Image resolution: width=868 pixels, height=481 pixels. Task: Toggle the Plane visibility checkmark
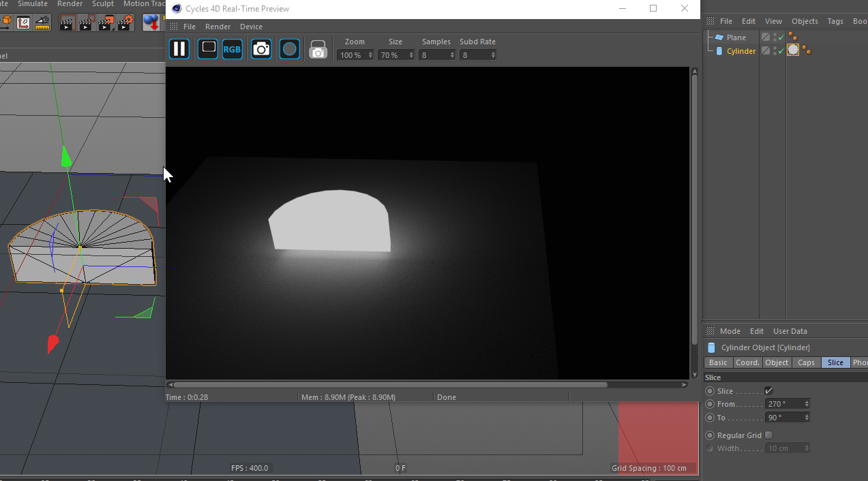pyautogui.click(x=781, y=37)
